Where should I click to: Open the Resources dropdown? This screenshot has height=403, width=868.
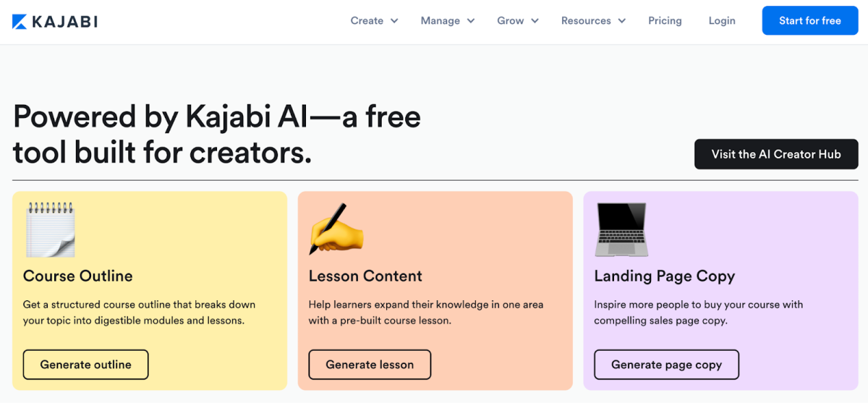coord(593,21)
